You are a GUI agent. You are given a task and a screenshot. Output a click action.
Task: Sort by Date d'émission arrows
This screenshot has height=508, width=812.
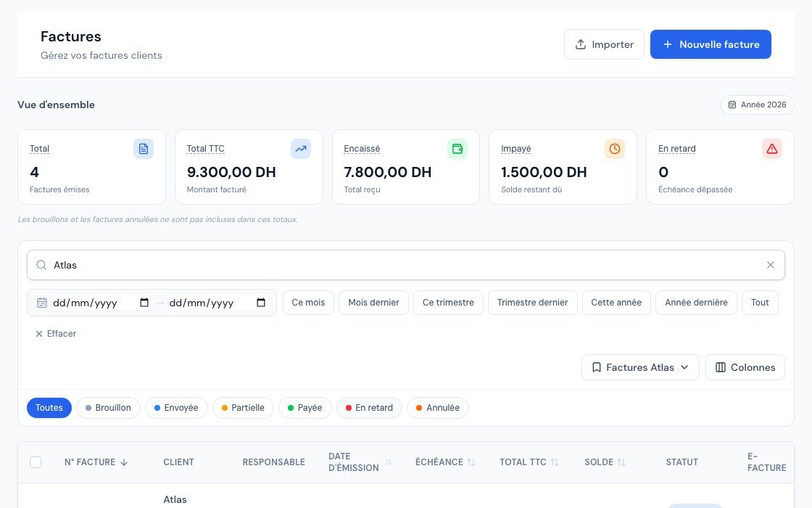(389, 462)
